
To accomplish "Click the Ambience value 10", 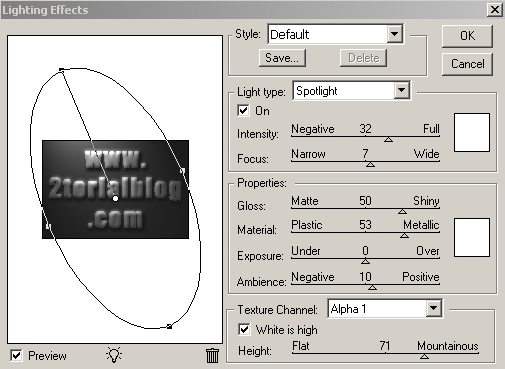I will [365, 276].
